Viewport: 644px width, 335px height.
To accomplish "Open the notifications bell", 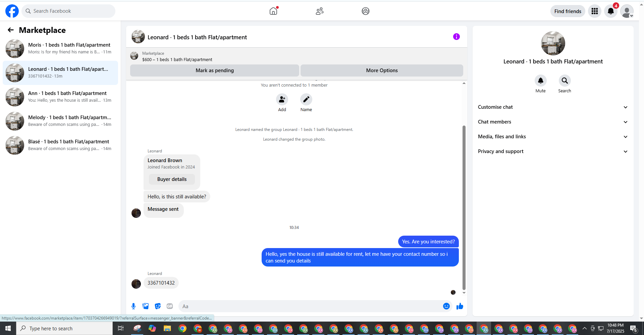I will pyautogui.click(x=611, y=11).
